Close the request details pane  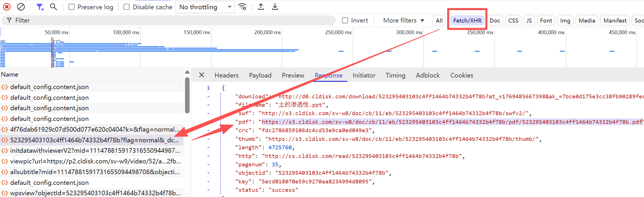[x=201, y=75]
